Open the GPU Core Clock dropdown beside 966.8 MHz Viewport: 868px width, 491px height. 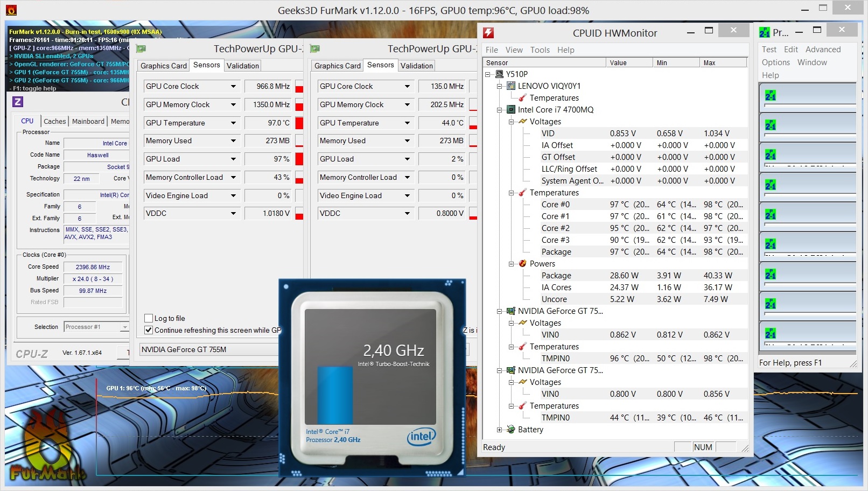coord(233,86)
